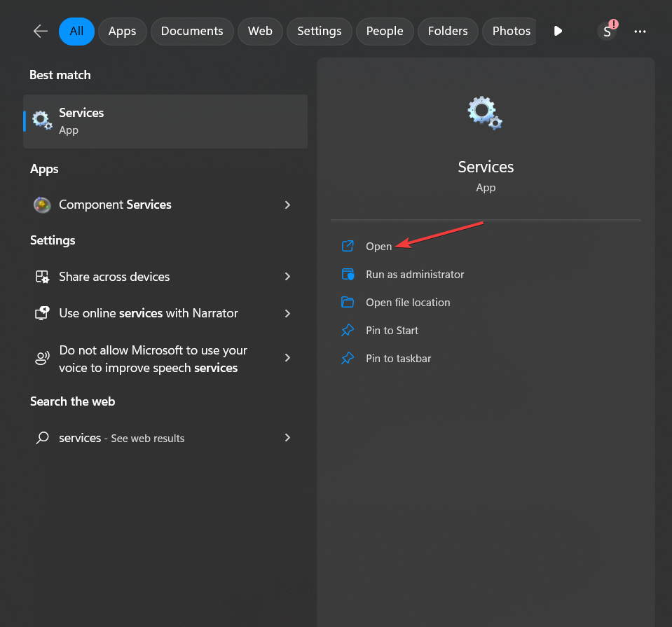Switch to the Settings filter tab
The width and height of the screenshot is (672, 627).
pos(320,32)
